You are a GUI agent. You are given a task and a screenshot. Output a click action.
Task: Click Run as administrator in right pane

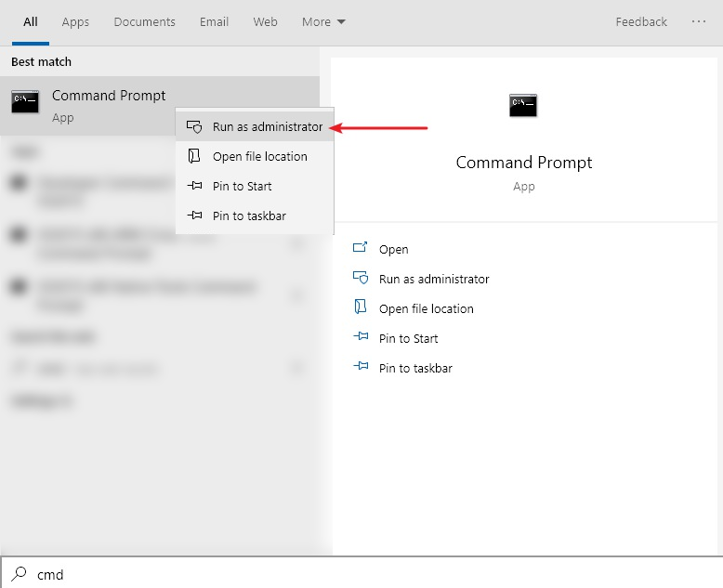pos(434,280)
